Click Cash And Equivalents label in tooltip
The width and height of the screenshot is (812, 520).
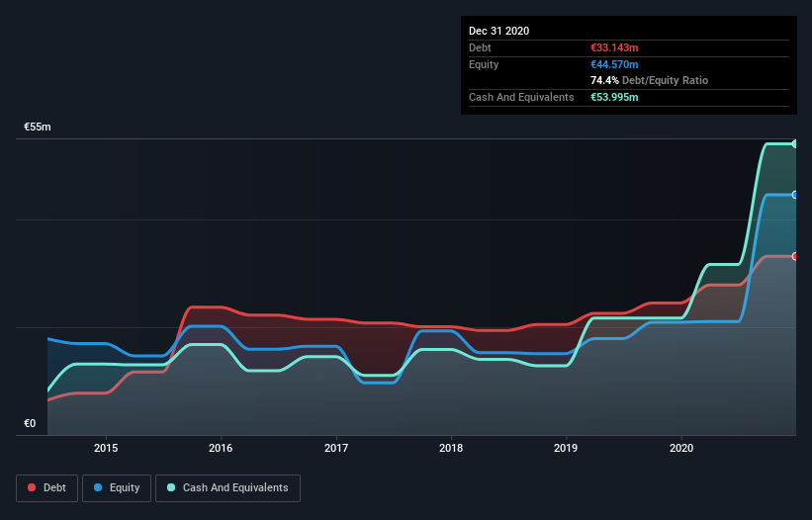pyautogui.click(x=521, y=97)
